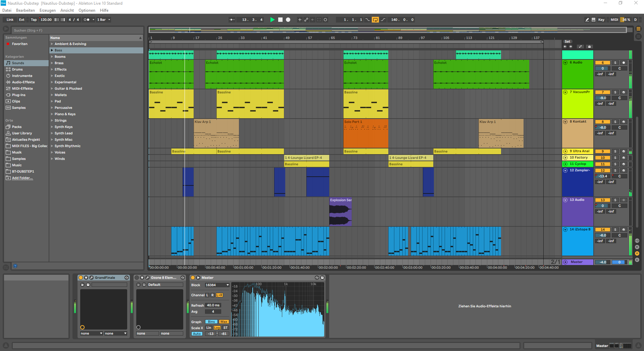The height and width of the screenshot is (351, 644).
Task: Toggle the Loop switch in transport bar
Action: point(375,20)
